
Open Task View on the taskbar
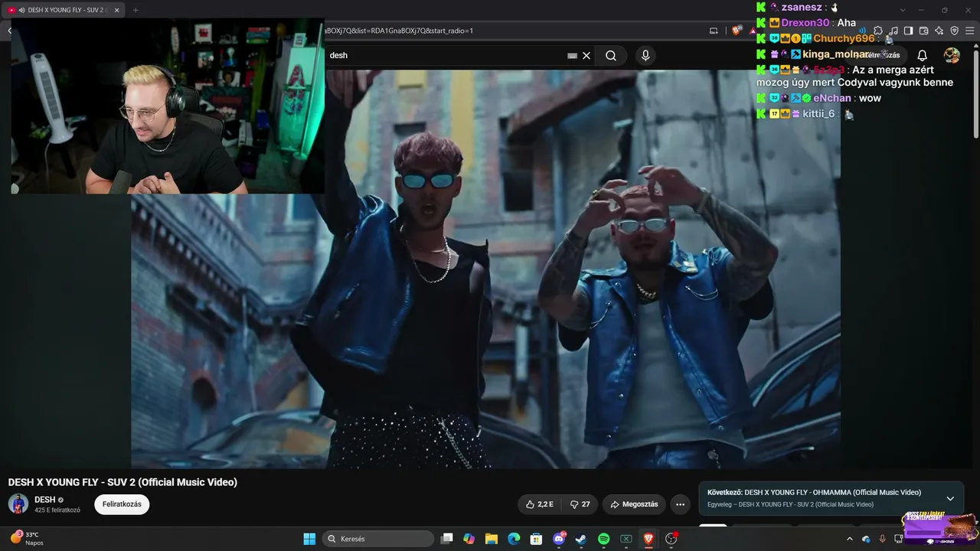tap(447, 539)
